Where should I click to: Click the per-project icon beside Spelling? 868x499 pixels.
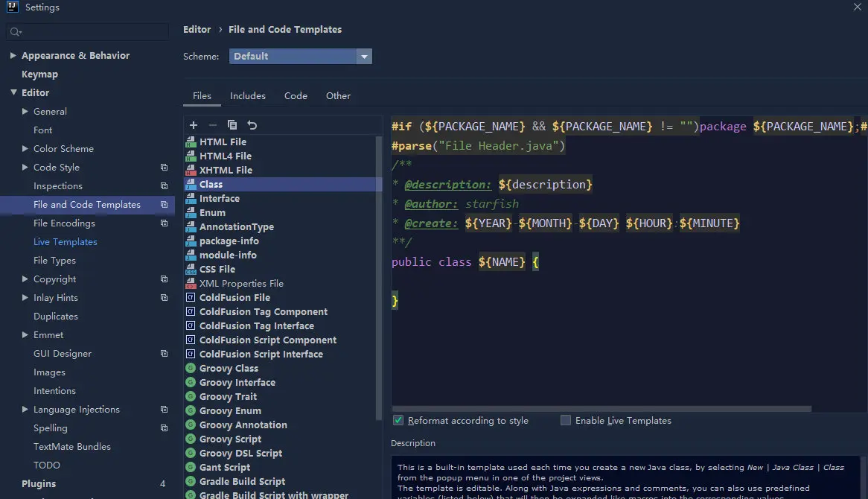[x=164, y=428]
